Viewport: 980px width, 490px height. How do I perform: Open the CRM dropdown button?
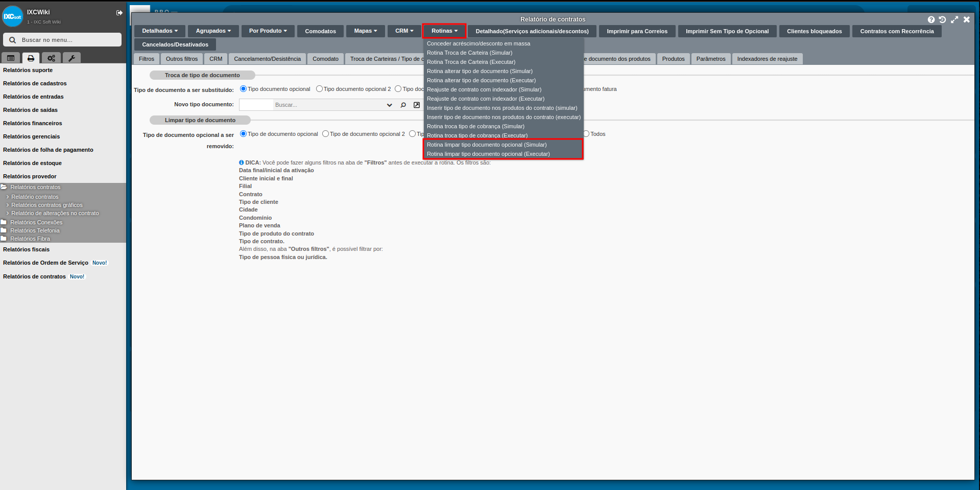coord(404,31)
